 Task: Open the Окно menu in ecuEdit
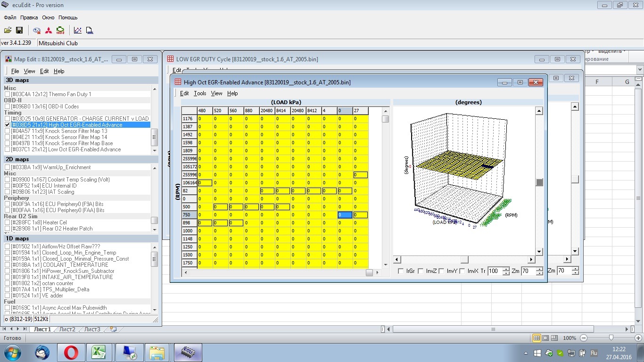48,17
